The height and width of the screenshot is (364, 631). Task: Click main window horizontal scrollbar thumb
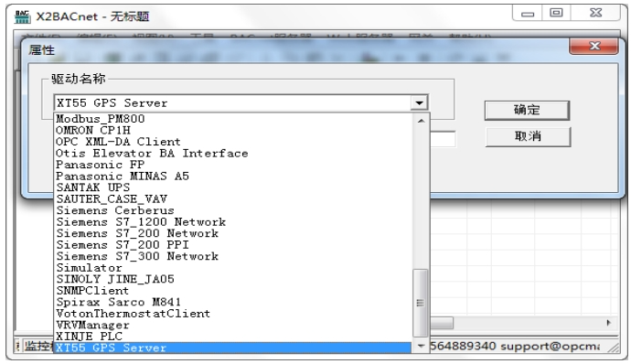(x=442, y=323)
